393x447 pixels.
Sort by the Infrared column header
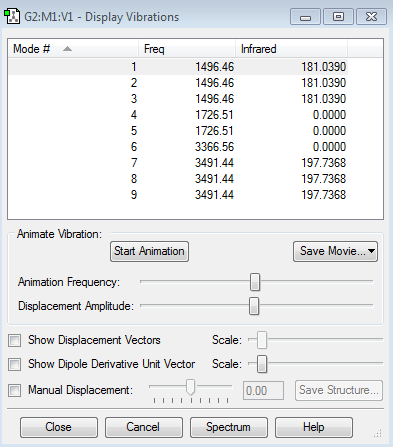coord(291,49)
